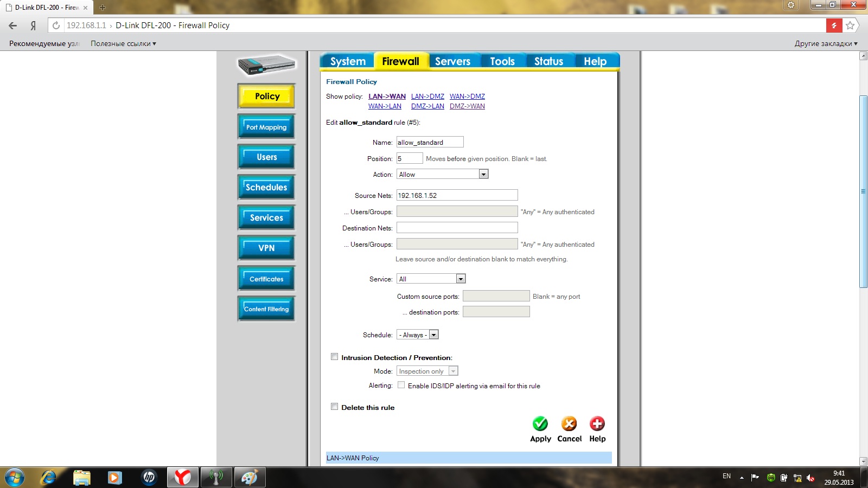
Task: Click the D-Link router device image
Action: pyautogui.click(x=266, y=65)
